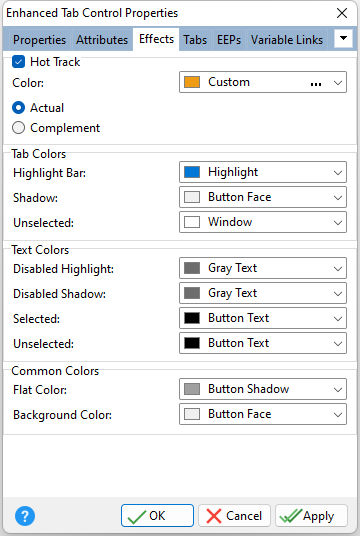Click the Text Colors group label
Viewport: 360px width, 536px height.
click(40, 250)
